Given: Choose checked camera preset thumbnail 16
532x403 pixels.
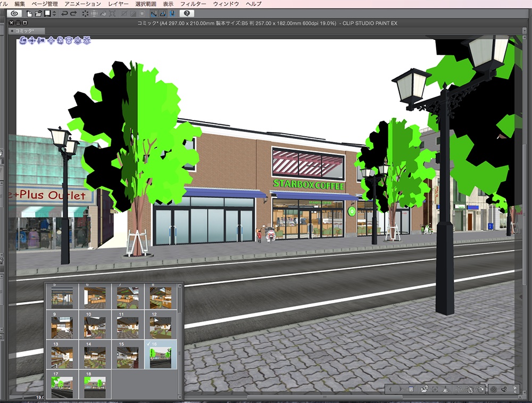Looking at the screenshot, I should 161,355.
